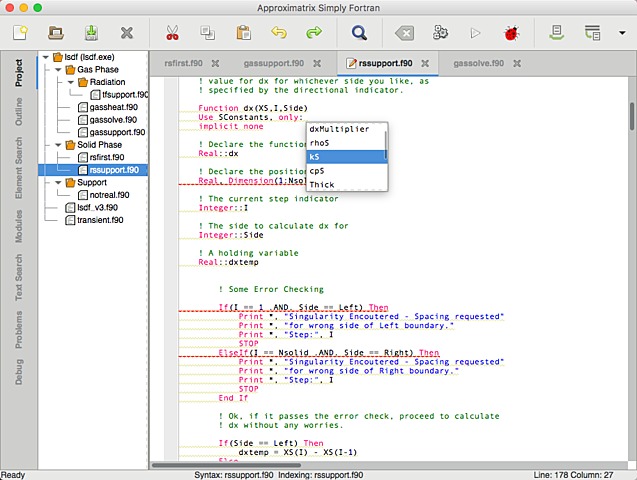Collapse the Solid Phase folder
The width and height of the screenshot is (637, 480).
pos(58,145)
